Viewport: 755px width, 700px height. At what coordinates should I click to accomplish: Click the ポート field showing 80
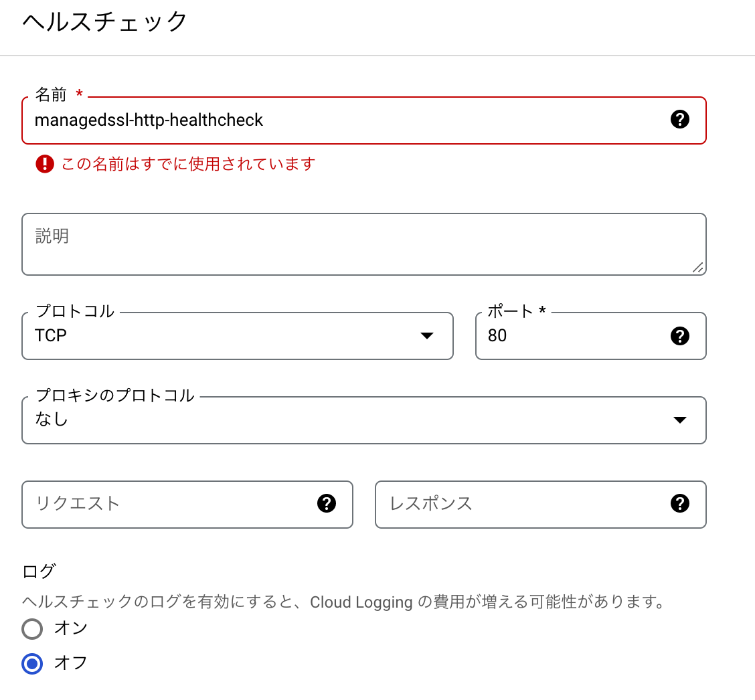click(x=569, y=336)
